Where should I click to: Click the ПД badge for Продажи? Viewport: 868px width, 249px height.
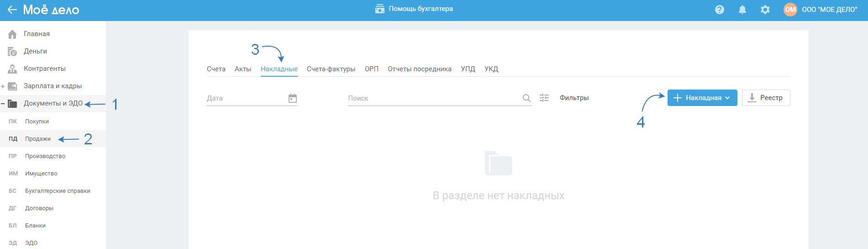(13, 139)
